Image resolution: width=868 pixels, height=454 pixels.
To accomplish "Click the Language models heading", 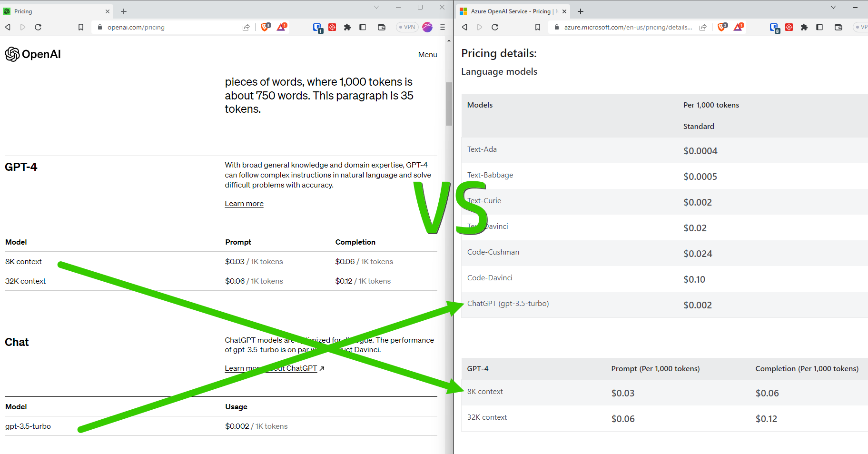I will (x=499, y=71).
